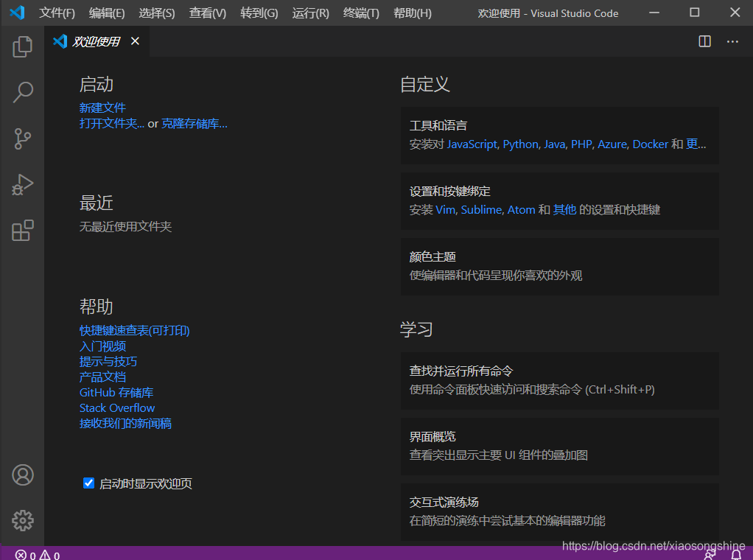Open the Run and Debug view icon
The height and width of the screenshot is (560, 753).
click(22, 185)
